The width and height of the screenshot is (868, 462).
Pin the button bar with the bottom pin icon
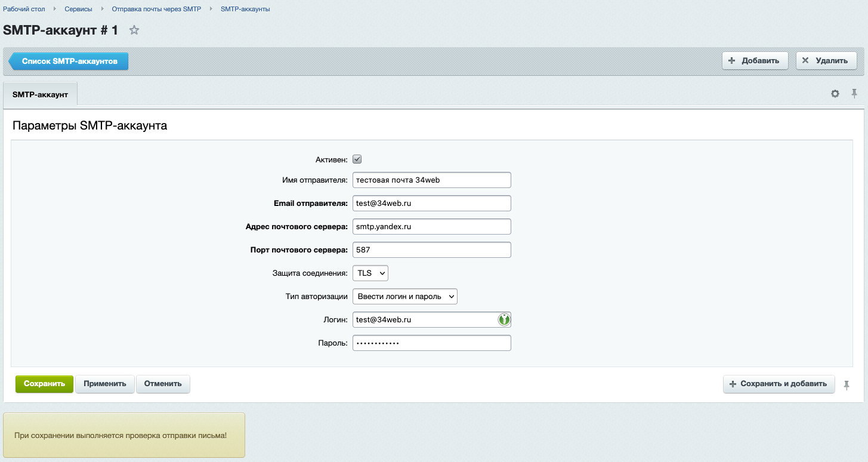coord(847,385)
